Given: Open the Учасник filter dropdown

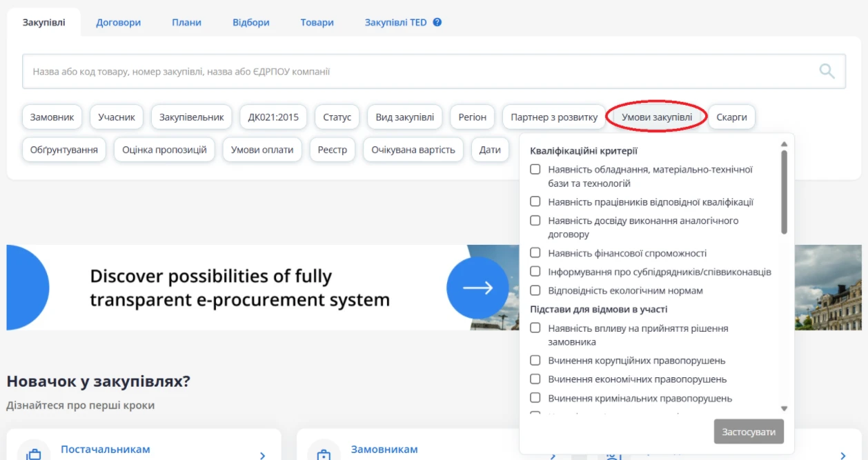Looking at the screenshot, I should pyautogui.click(x=117, y=117).
